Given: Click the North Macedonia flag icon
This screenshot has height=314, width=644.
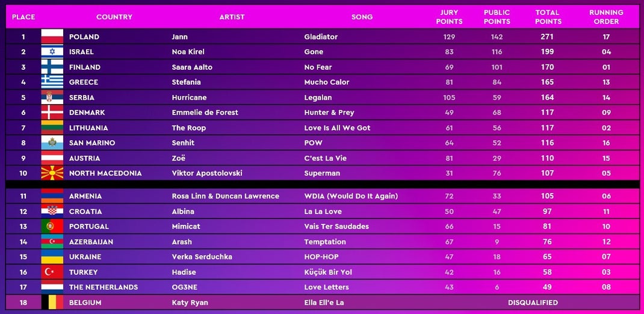Looking at the screenshot, I should click(x=52, y=173).
